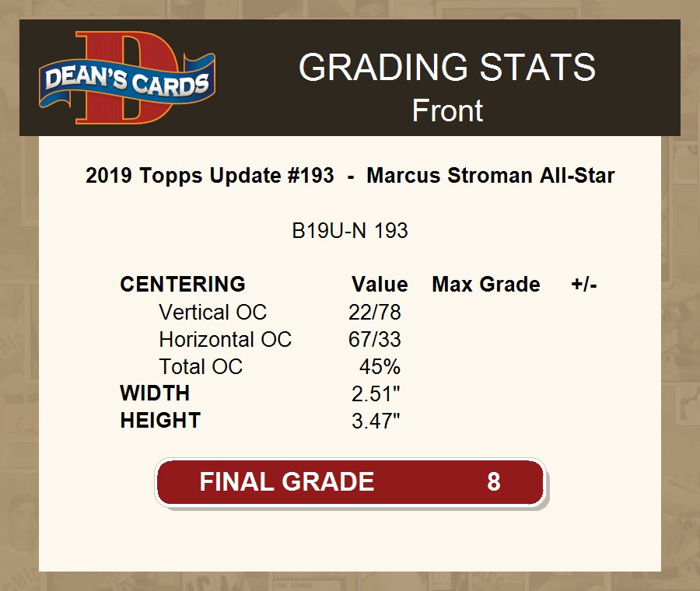This screenshot has height=591, width=700.
Task: Click the Marcus Stroman All-Star card title
Action: point(350,176)
